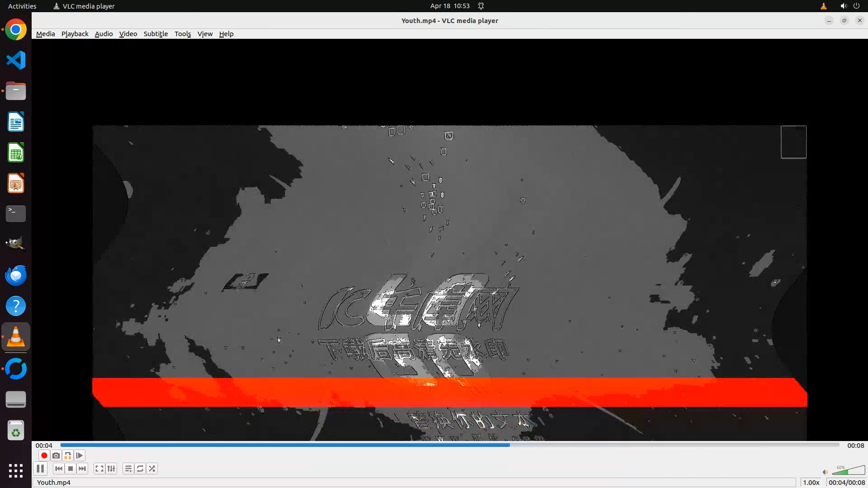
Task: Expand the Tools menu
Action: pyautogui.click(x=183, y=34)
